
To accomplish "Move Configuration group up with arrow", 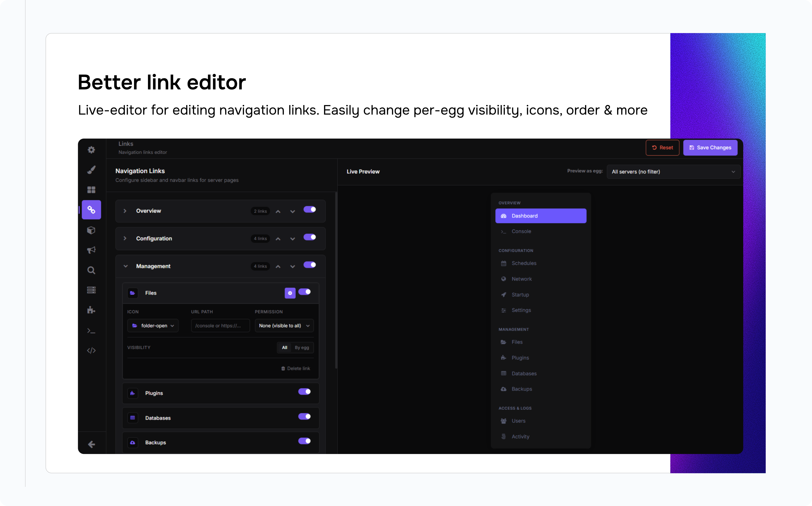I will point(278,239).
